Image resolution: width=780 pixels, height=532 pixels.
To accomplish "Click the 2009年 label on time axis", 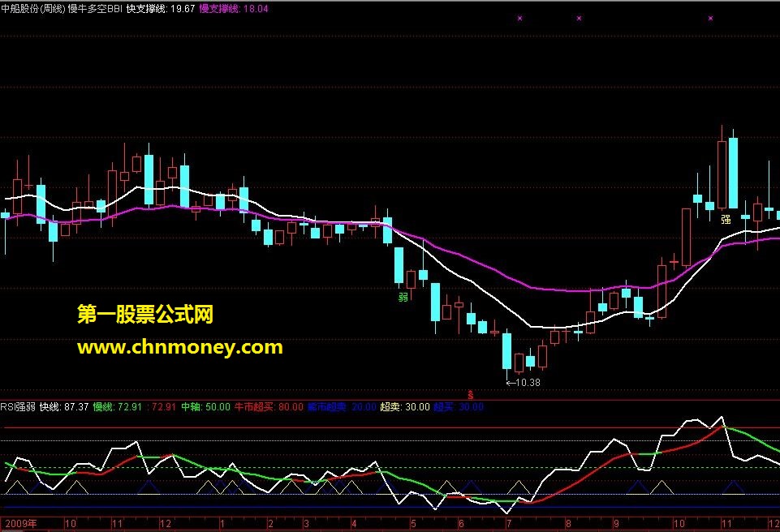I will (x=21, y=523).
